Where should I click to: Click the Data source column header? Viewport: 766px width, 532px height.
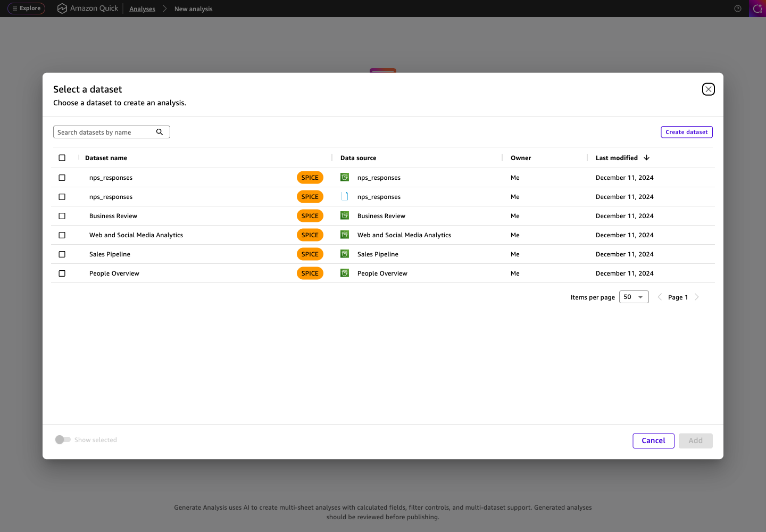click(358, 158)
